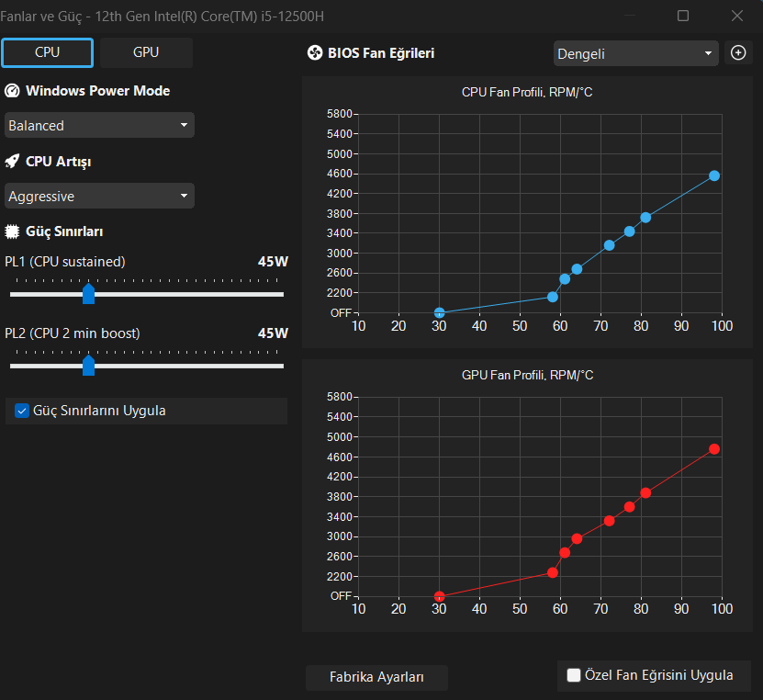Click the PL2 45W value label
763x700 pixels.
pyautogui.click(x=273, y=333)
